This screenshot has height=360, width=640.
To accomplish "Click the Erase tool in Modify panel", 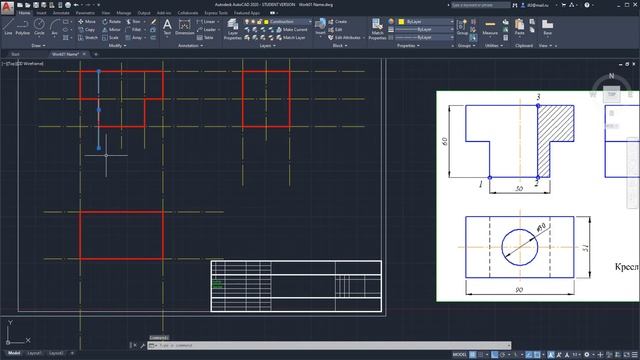I will coord(153,22).
